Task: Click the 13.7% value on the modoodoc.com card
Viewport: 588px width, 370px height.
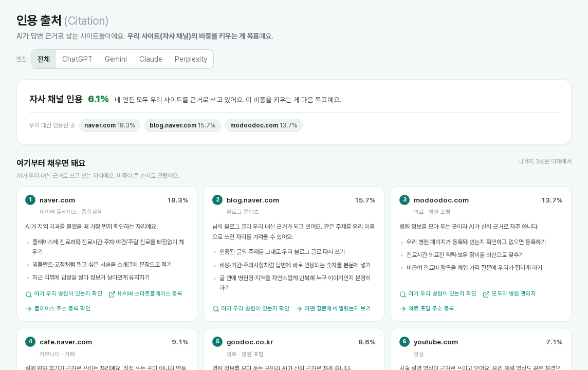Action: click(552, 200)
